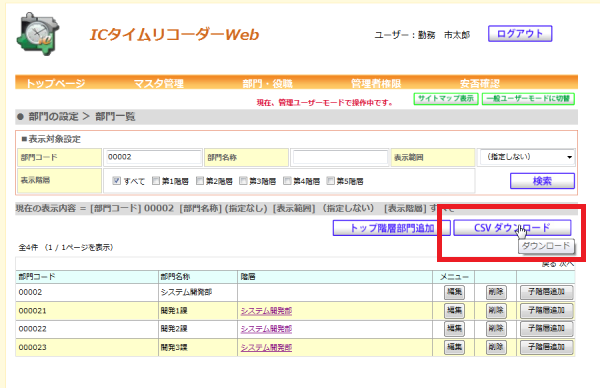Click 編集 for department 00002
600x388 pixels.
454,292
